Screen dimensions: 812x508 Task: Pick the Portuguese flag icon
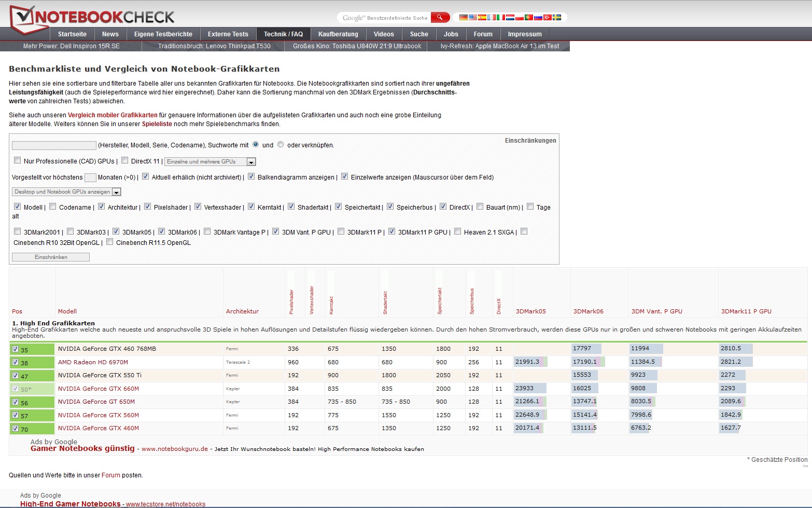529,17
